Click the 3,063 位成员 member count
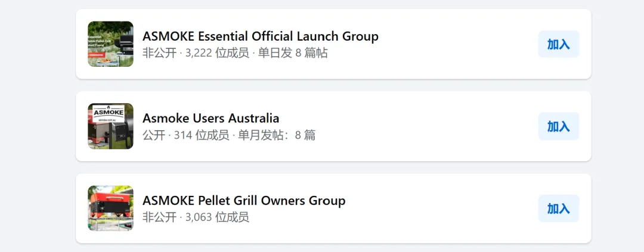Image resolution: width=644 pixels, height=252 pixels. pos(217,217)
